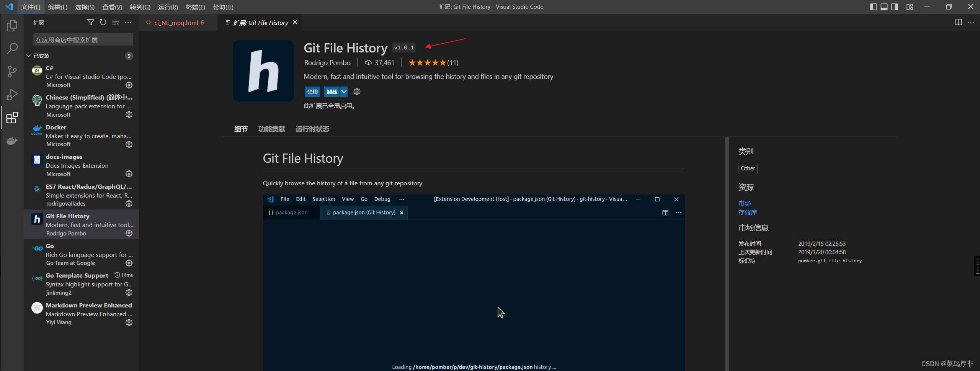
Task: Open the 存储库 link
Action: [x=747, y=212]
